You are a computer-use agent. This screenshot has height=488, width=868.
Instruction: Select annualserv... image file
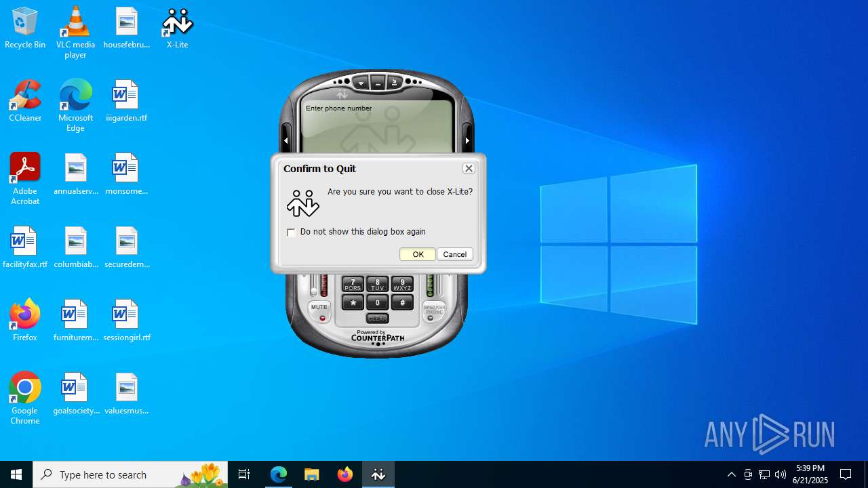pyautogui.click(x=76, y=174)
